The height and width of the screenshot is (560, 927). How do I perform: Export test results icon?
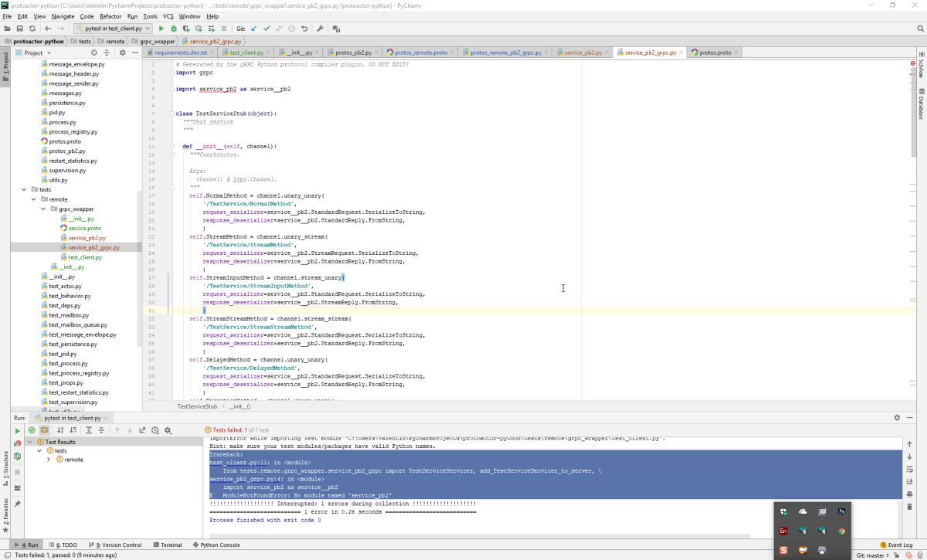click(x=142, y=430)
